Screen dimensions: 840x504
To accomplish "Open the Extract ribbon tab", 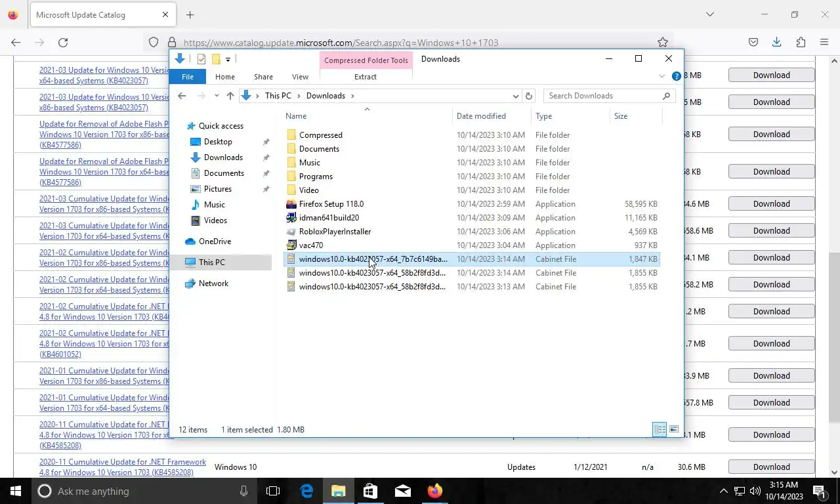I will (366, 77).
